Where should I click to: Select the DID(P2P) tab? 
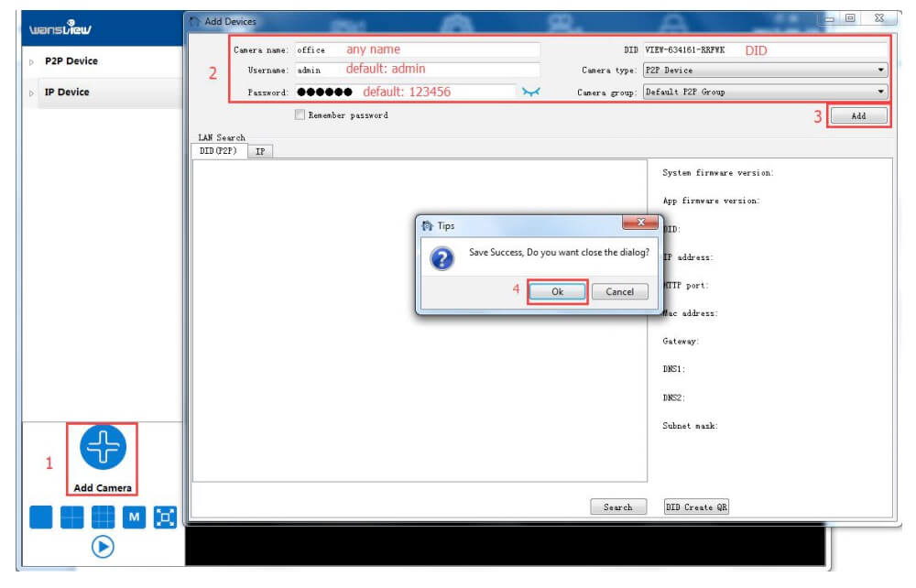218,150
